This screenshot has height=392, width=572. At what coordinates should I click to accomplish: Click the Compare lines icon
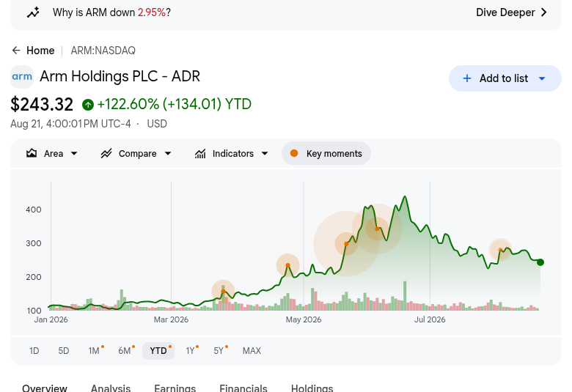[106, 154]
